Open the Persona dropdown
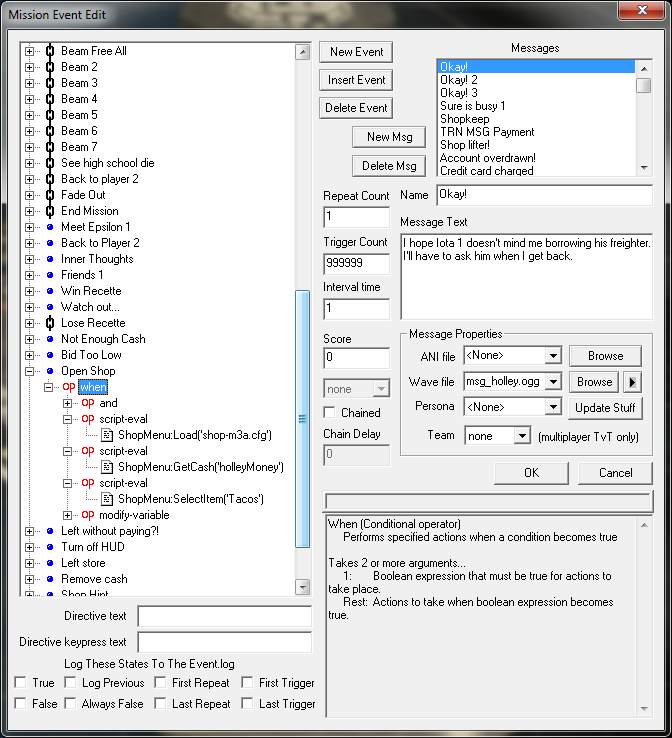 (x=553, y=407)
